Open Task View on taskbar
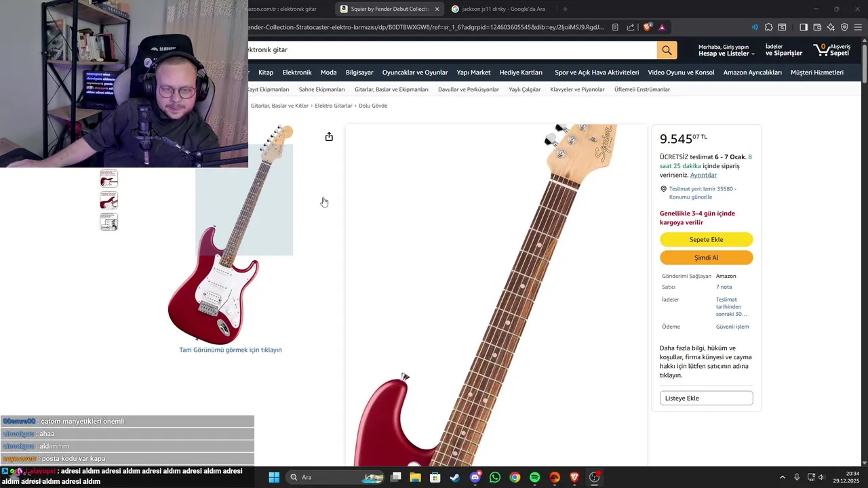 [x=395, y=477]
